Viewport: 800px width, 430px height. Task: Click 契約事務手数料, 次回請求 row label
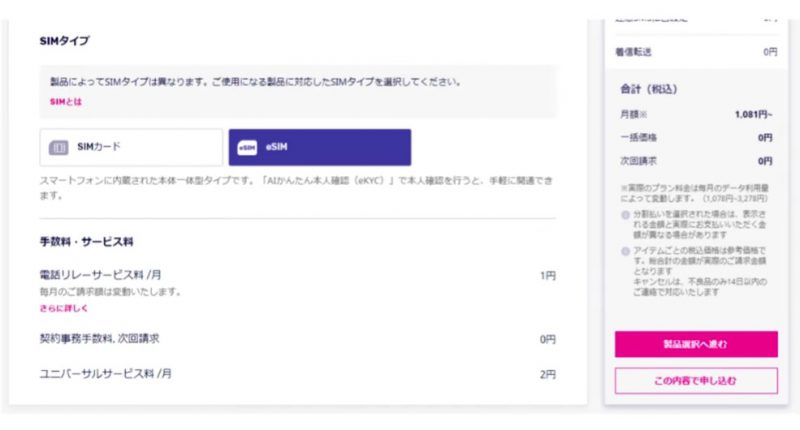[99, 339]
